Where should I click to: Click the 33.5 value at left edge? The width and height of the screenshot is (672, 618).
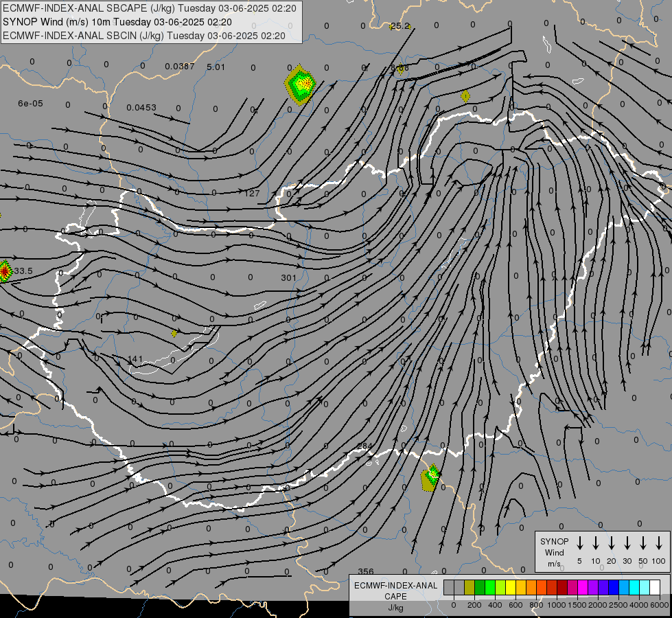pos(23,271)
